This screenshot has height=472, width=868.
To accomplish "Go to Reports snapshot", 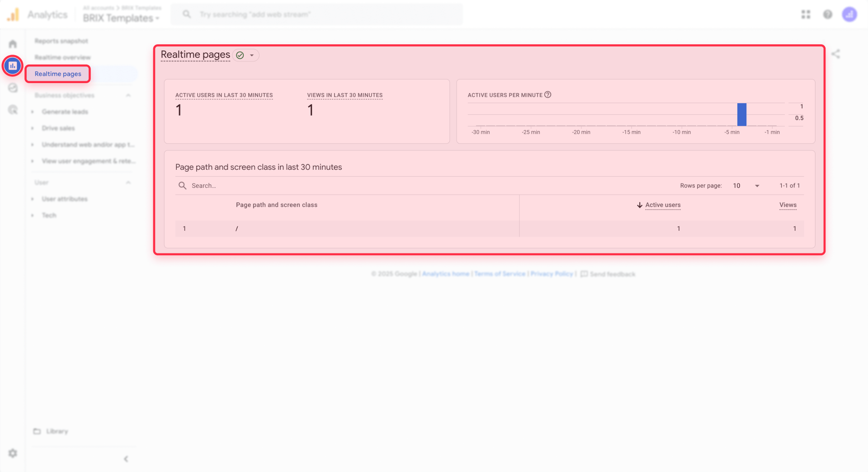I will (61, 41).
